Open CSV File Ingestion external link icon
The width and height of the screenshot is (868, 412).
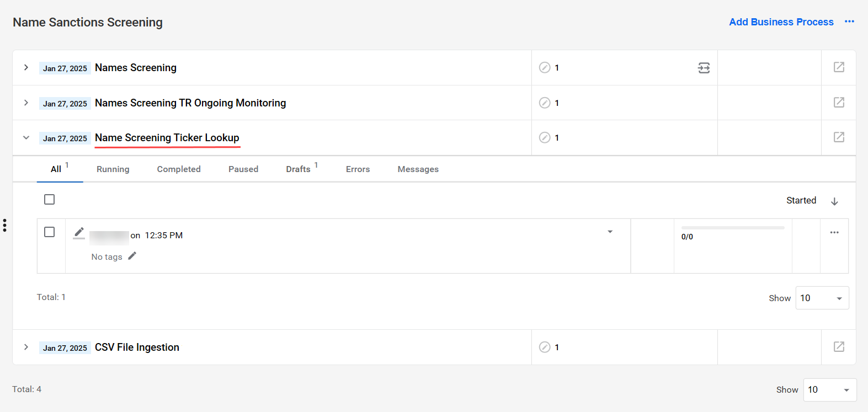(x=839, y=347)
